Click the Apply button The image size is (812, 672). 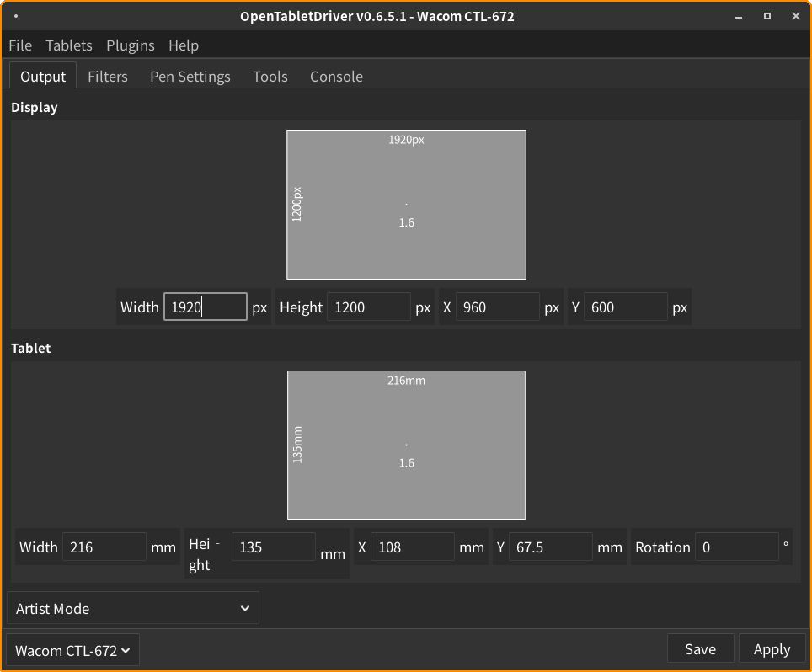point(772,648)
